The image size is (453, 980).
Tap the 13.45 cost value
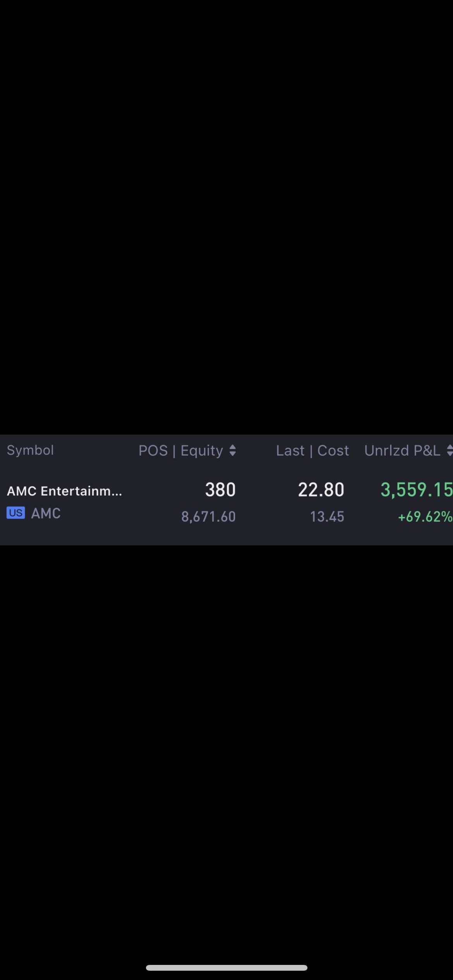pos(327,517)
